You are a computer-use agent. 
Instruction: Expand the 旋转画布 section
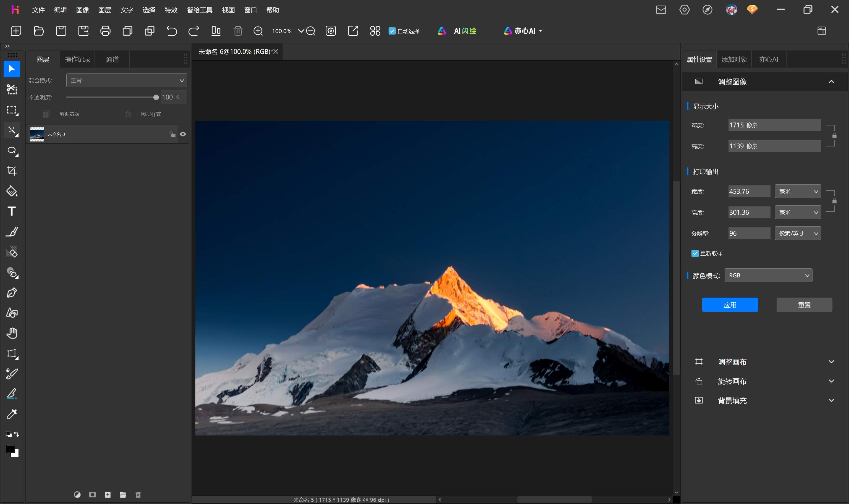(831, 381)
